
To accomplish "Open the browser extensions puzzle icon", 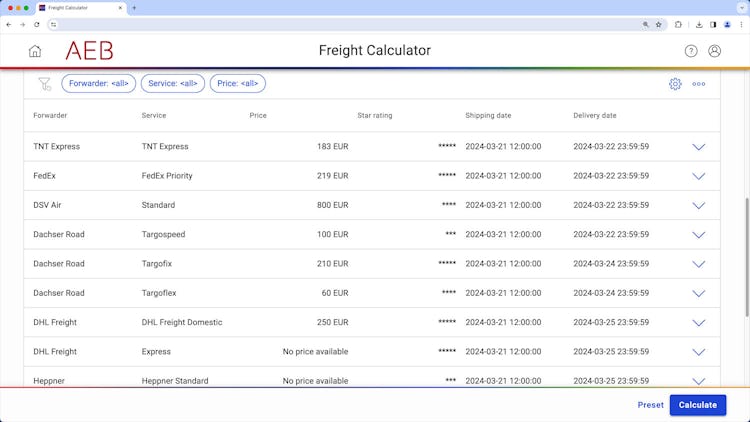I will (x=678, y=24).
